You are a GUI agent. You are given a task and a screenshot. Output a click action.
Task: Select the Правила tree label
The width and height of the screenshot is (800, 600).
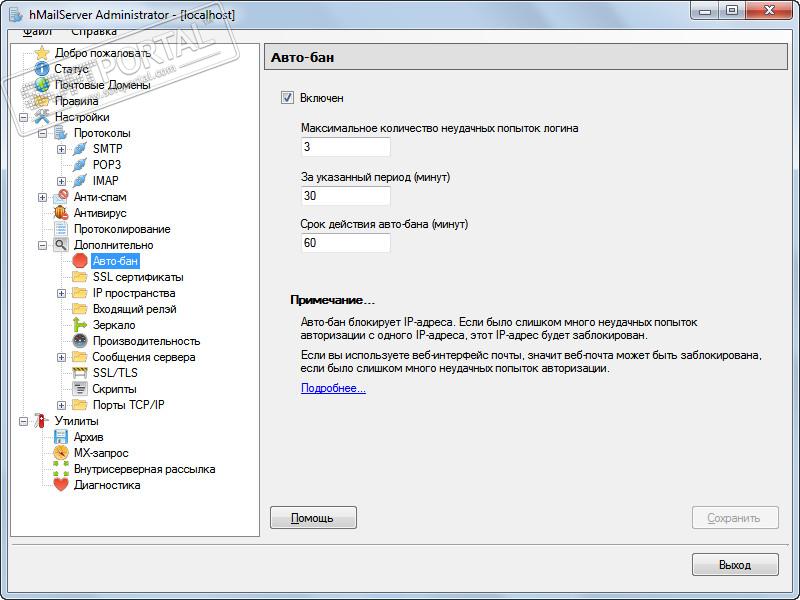coord(77,101)
